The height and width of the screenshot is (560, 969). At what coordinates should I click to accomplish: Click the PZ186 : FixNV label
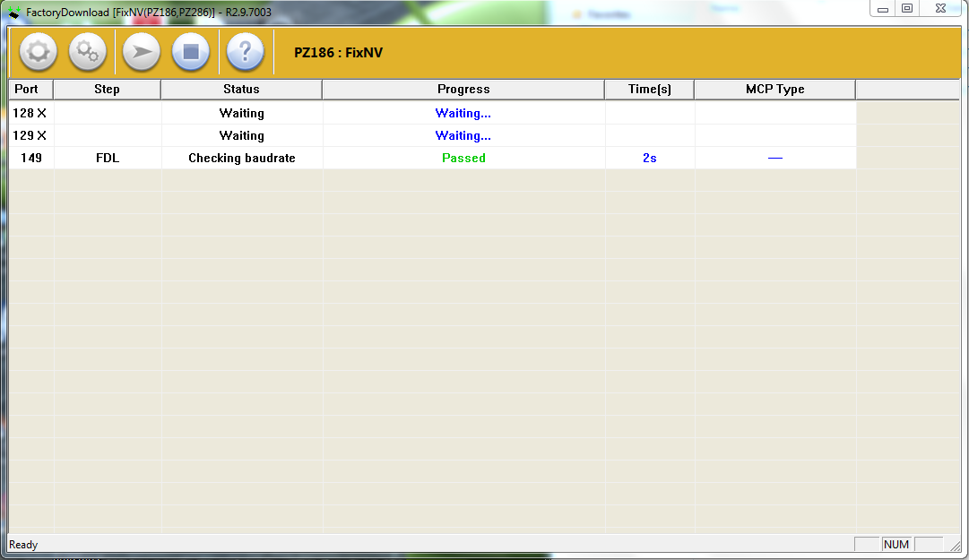point(338,53)
